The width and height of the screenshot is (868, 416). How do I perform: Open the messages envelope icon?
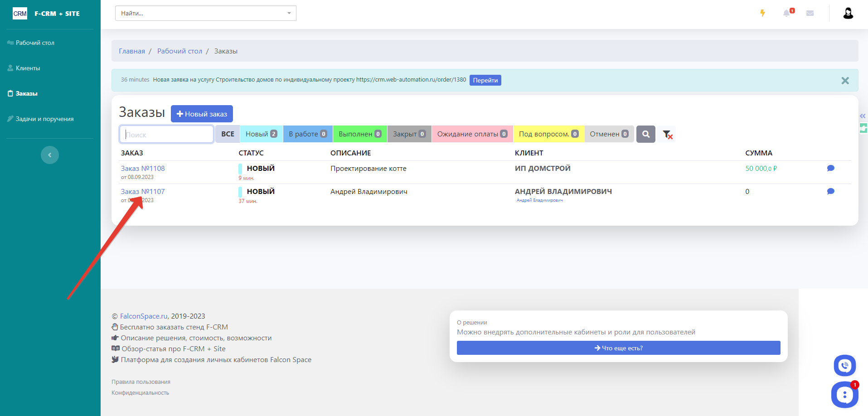pyautogui.click(x=810, y=13)
